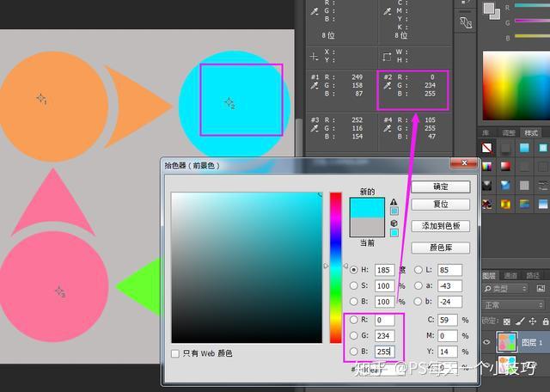Click color sampler marker 1 on orange circle
550x392 pixels.
(x=41, y=99)
